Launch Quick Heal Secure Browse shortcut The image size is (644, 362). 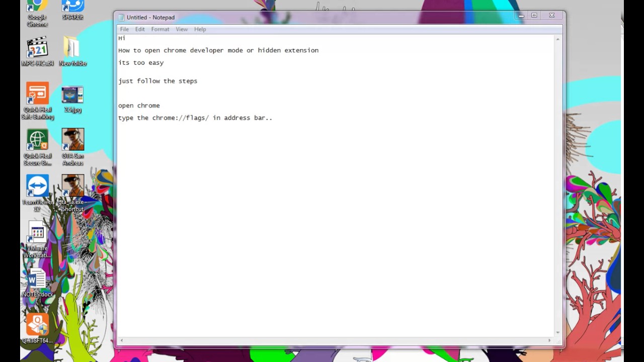click(37, 147)
